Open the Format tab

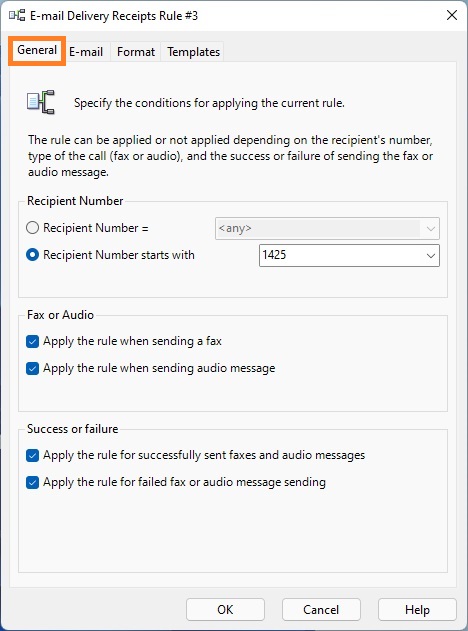coord(136,52)
